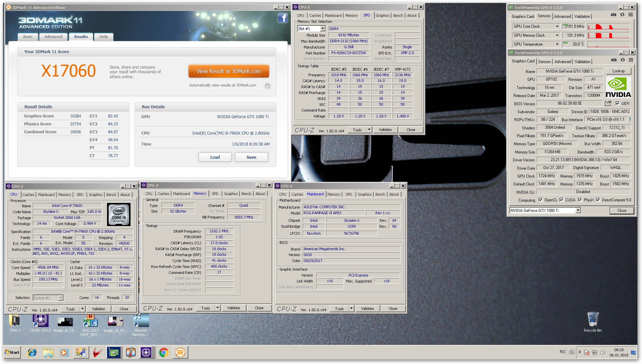
Task: Toggle the PhysX checkbox
Action: click(580, 200)
